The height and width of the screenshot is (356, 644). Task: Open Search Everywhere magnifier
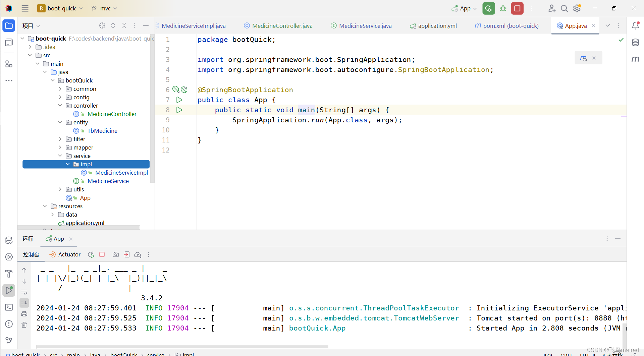pos(565,8)
